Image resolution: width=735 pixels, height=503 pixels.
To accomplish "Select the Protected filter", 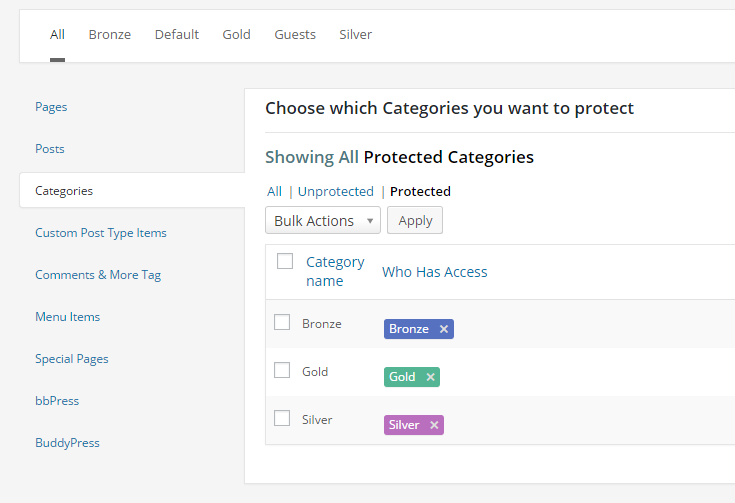I will 420,191.
